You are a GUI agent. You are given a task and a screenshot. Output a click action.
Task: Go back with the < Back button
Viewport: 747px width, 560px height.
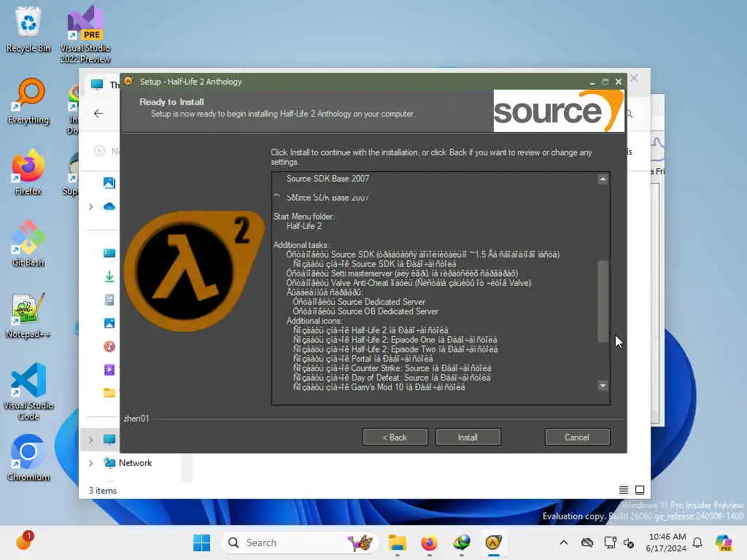point(395,437)
